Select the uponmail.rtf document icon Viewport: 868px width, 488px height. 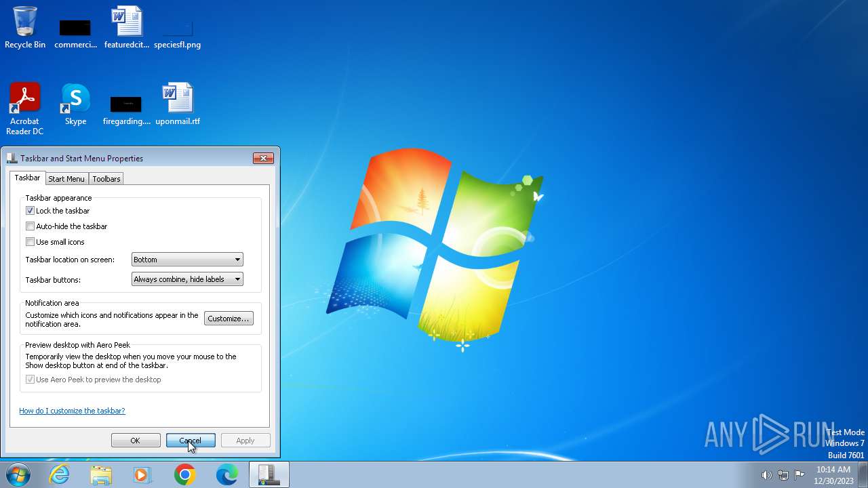pyautogui.click(x=178, y=104)
